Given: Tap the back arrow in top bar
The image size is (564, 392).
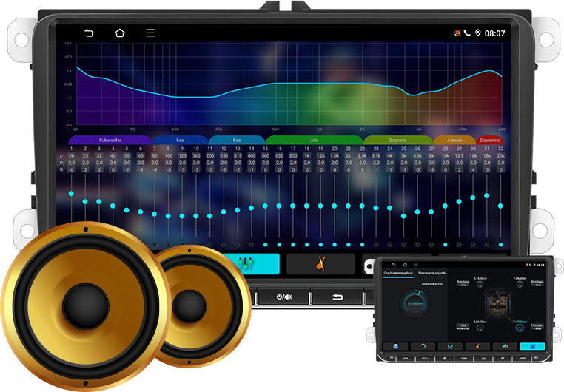Looking at the screenshot, I should click(89, 33).
